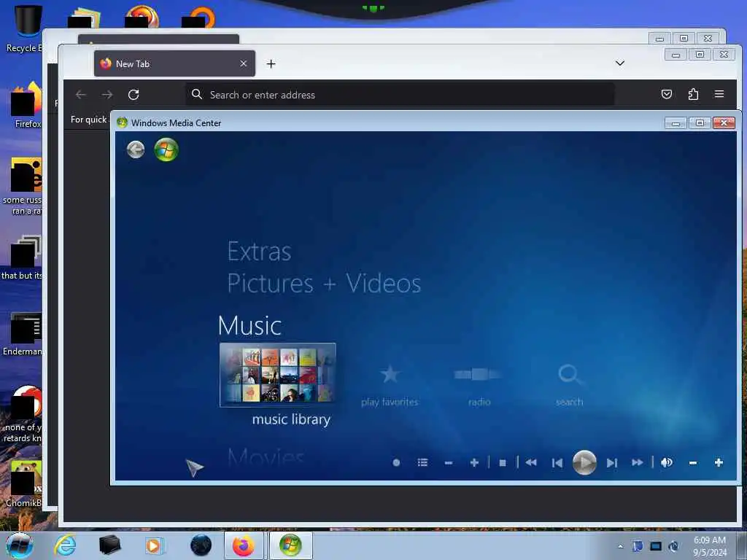Open Firefox extensions puzzle icon

(x=693, y=94)
